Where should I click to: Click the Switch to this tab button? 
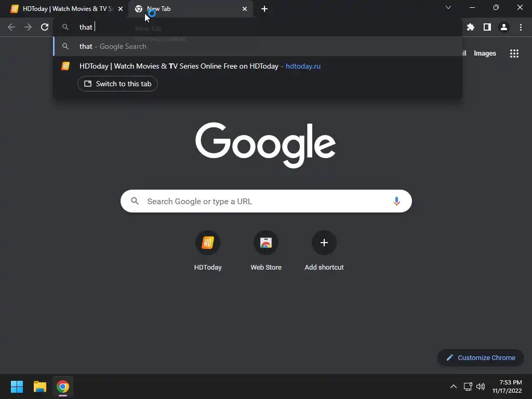point(117,84)
